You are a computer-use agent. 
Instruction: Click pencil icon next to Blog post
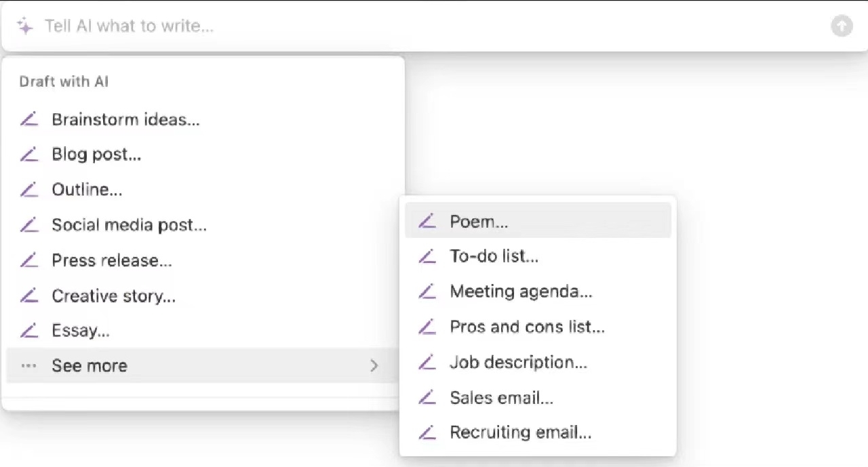click(x=28, y=155)
